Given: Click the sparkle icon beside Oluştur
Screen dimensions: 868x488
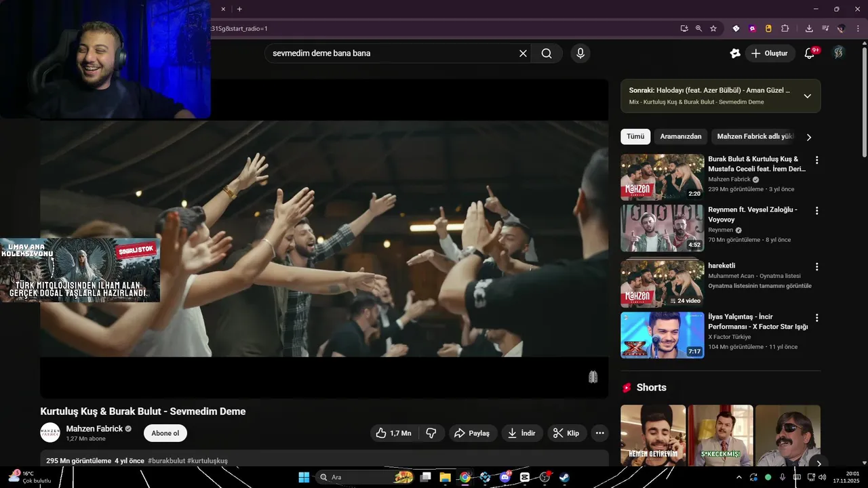Looking at the screenshot, I should (x=735, y=54).
